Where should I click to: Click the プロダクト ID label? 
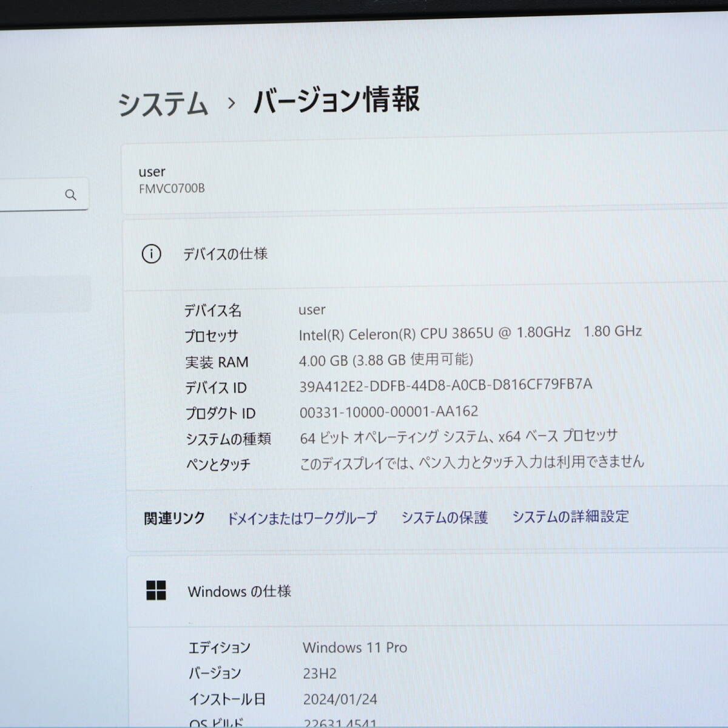pyautogui.click(x=220, y=413)
